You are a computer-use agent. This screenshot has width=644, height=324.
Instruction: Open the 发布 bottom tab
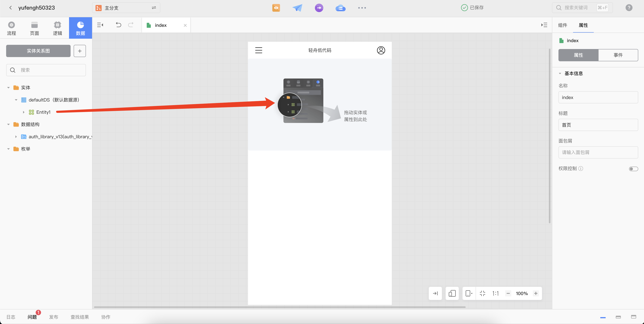click(54, 317)
